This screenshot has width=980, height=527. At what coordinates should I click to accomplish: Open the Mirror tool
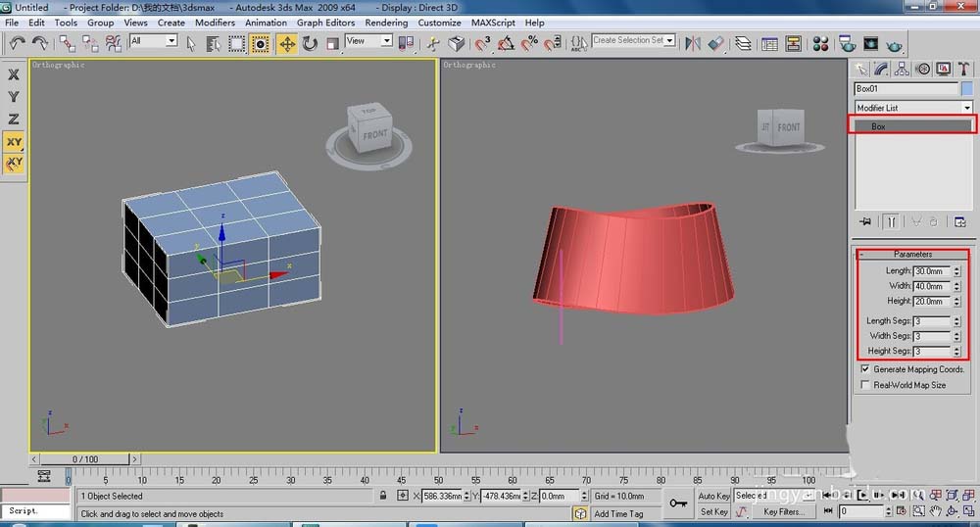pyautogui.click(x=694, y=43)
